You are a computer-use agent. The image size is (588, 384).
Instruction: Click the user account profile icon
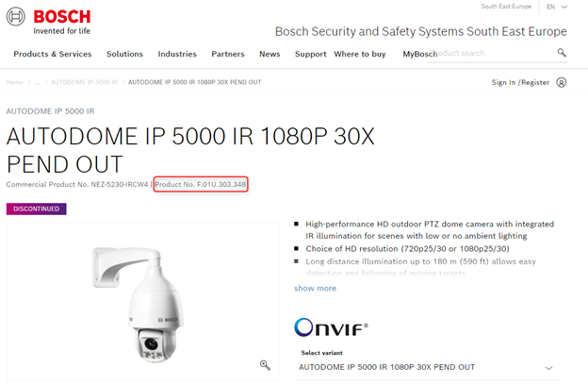click(x=561, y=83)
